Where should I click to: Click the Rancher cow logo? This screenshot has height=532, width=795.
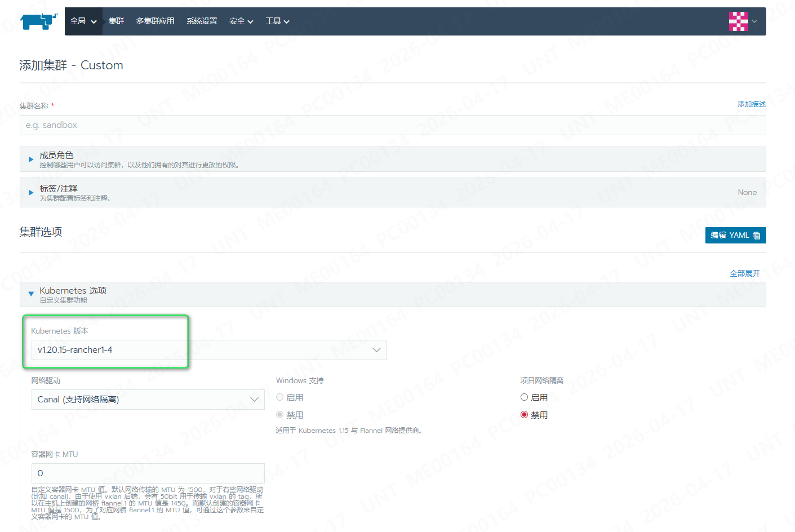38,21
